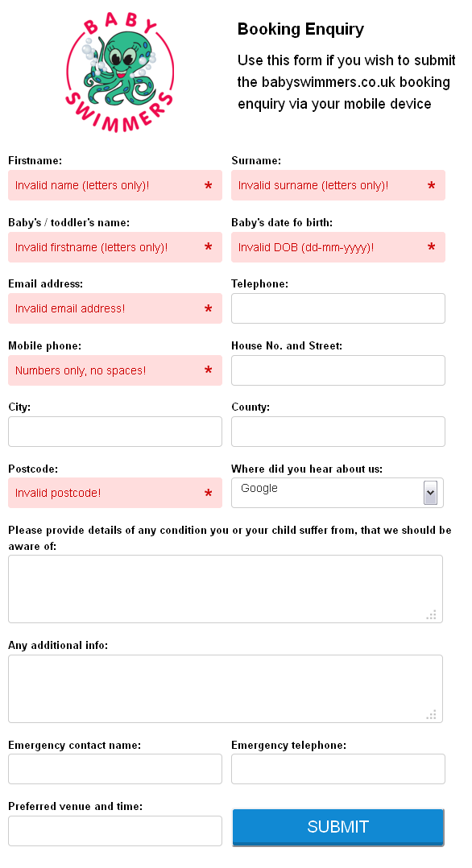Click the medical condition details textarea
Screen dimensions: 472x868
pyautogui.click(x=226, y=589)
